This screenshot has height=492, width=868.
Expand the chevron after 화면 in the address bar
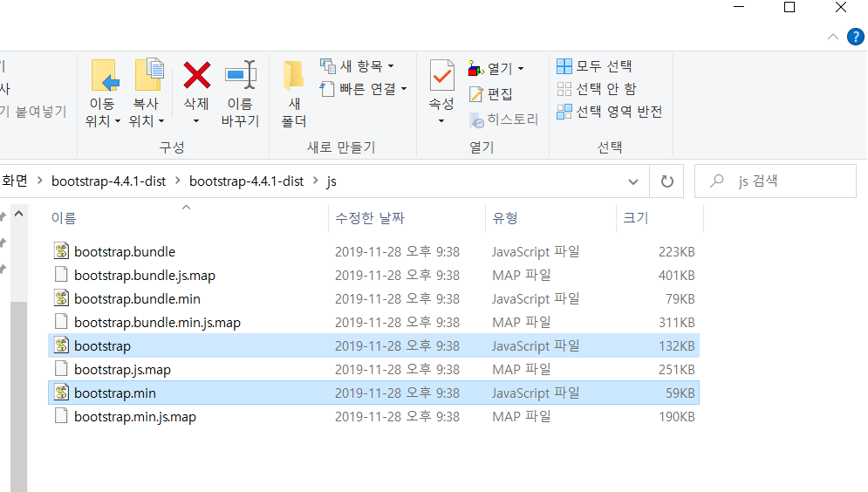click(x=40, y=181)
